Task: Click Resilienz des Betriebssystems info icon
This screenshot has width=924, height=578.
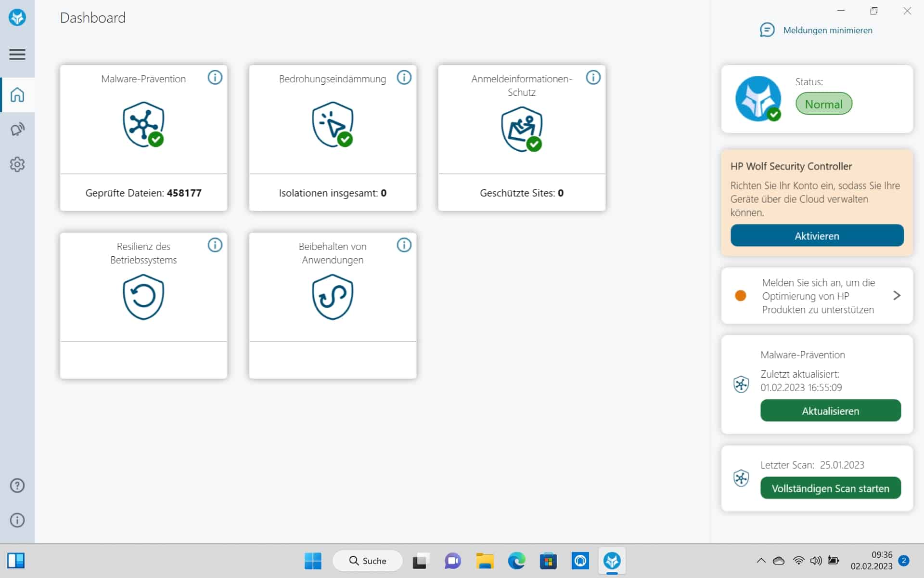Action: pyautogui.click(x=215, y=245)
